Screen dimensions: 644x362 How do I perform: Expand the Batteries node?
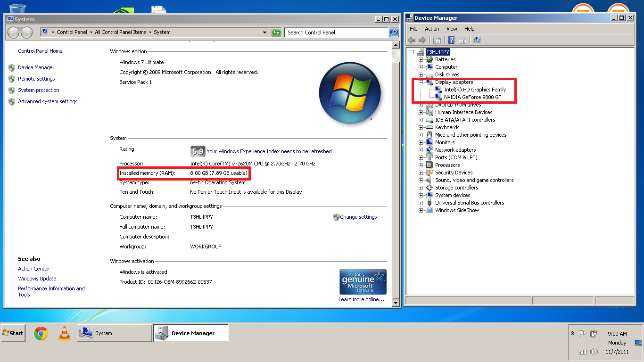coord(421,60)
